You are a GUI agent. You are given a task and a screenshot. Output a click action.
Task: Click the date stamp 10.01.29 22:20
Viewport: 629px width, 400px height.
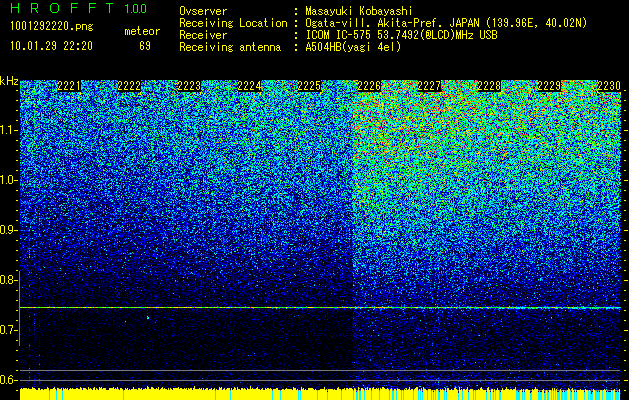tap(51, 46)
